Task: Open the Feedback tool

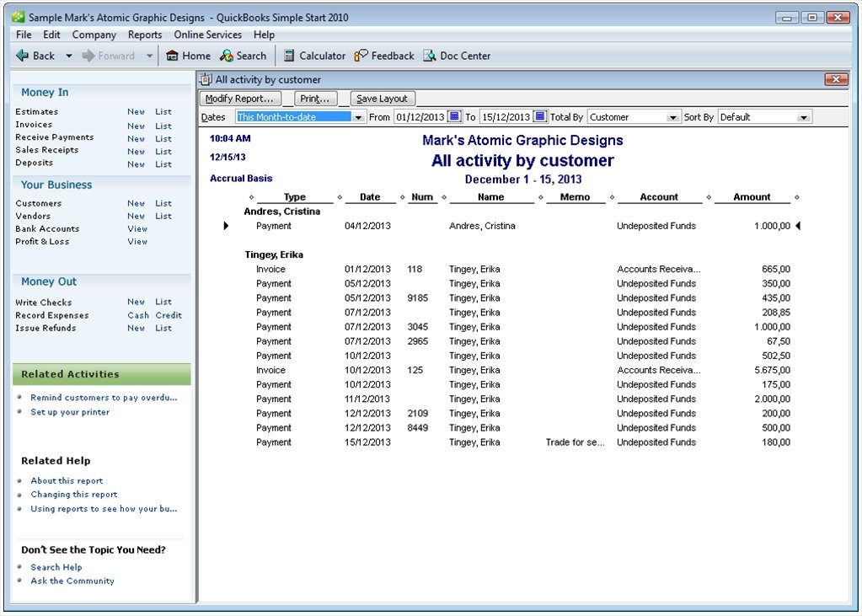Action: click(383, 56)
